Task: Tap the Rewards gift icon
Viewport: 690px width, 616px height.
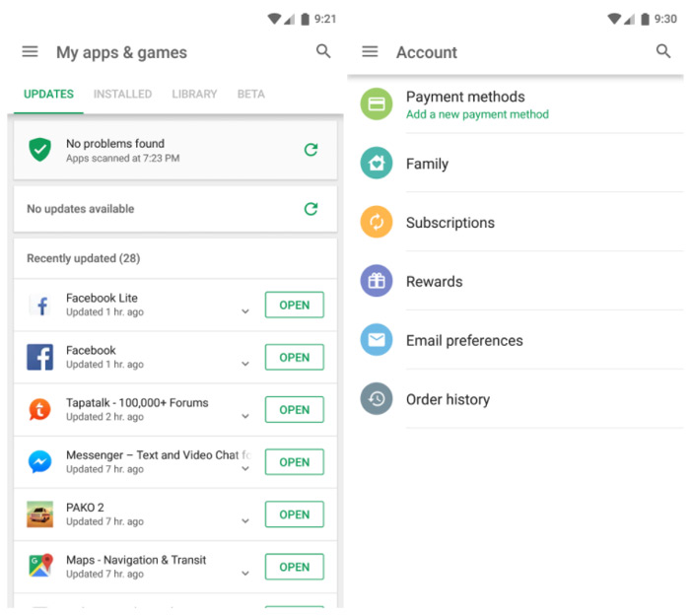Action: pos(377,281)
